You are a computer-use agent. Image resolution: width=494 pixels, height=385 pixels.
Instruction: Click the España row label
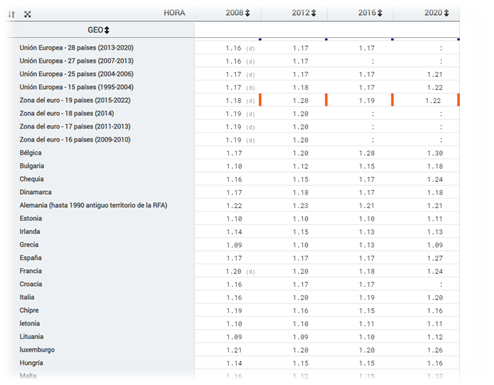tap(30, 258)
